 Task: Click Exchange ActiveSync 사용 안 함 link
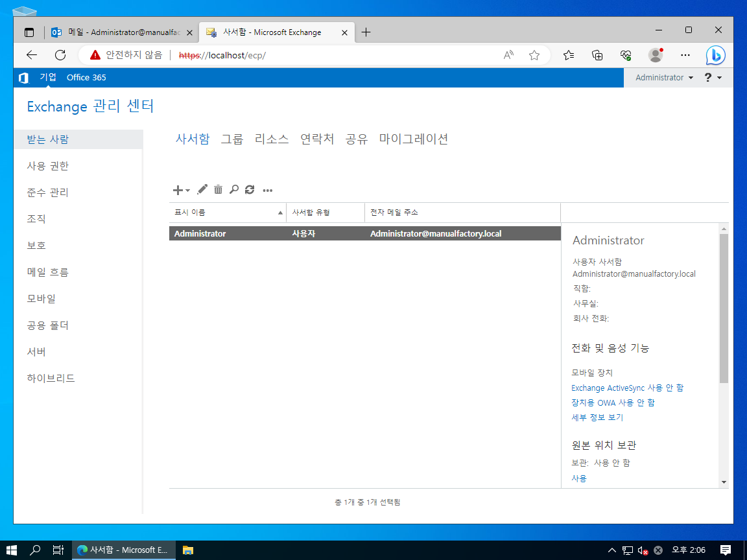tap(628, 388)
